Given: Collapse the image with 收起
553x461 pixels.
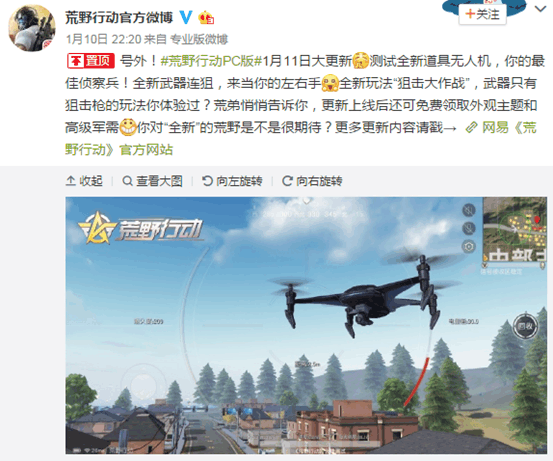Looking at the screenshot, I should pos(84,181).
